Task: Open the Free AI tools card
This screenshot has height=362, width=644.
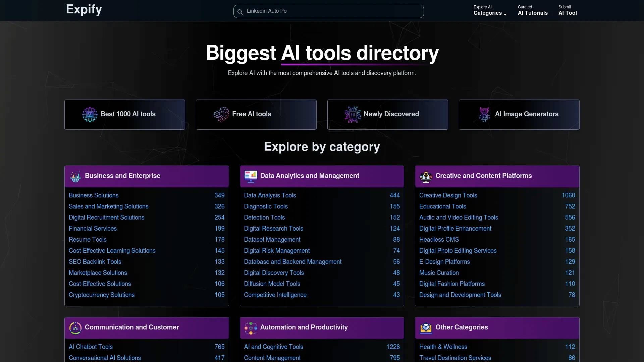Action: [x=256, y=115]
